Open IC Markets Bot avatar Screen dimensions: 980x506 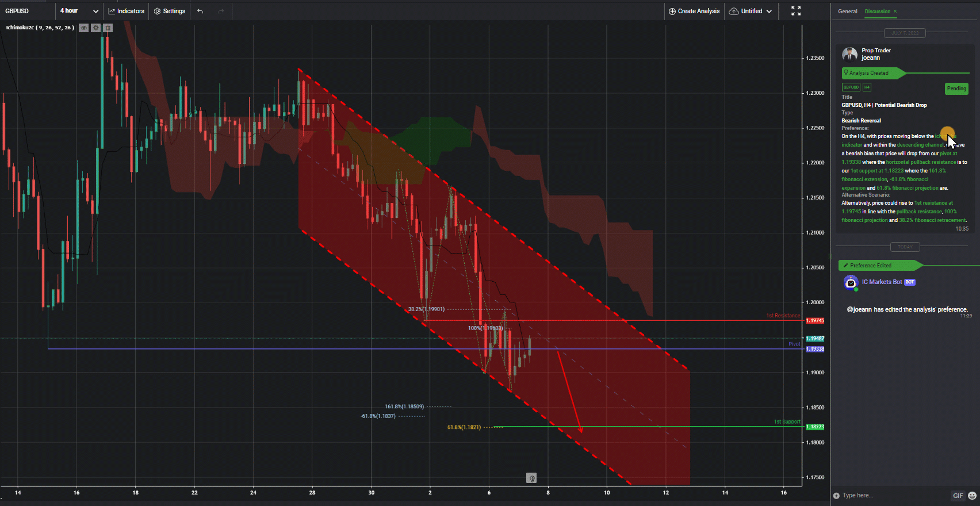(x=851, y=282)
